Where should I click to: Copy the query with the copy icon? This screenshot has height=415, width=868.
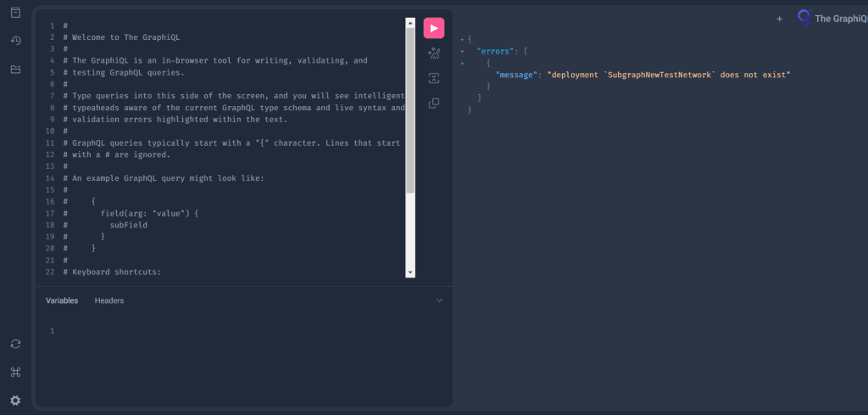434,103
